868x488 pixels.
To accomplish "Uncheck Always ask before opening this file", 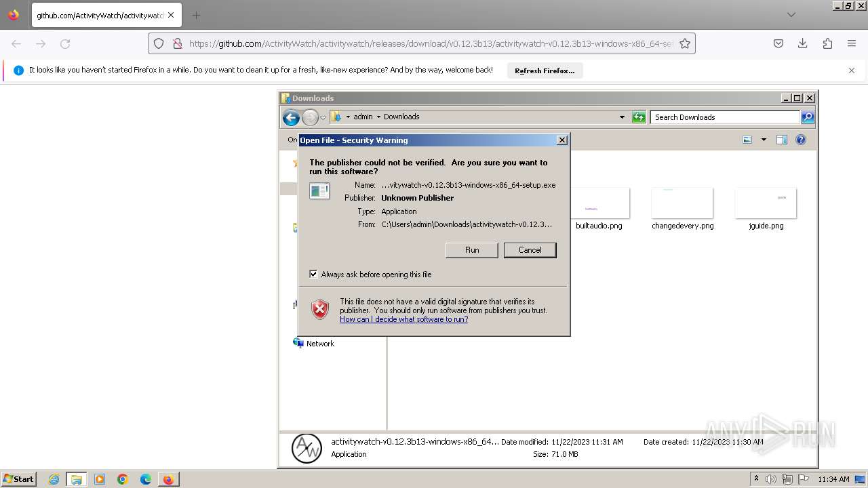I will pyautogui.click(x=313, y=274).
